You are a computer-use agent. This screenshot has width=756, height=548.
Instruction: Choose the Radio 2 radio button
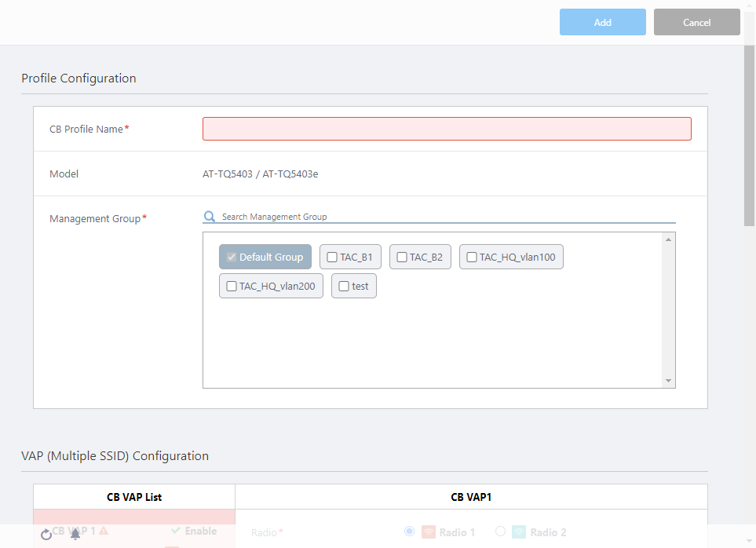pyautogui.click(x=500, y=532)
